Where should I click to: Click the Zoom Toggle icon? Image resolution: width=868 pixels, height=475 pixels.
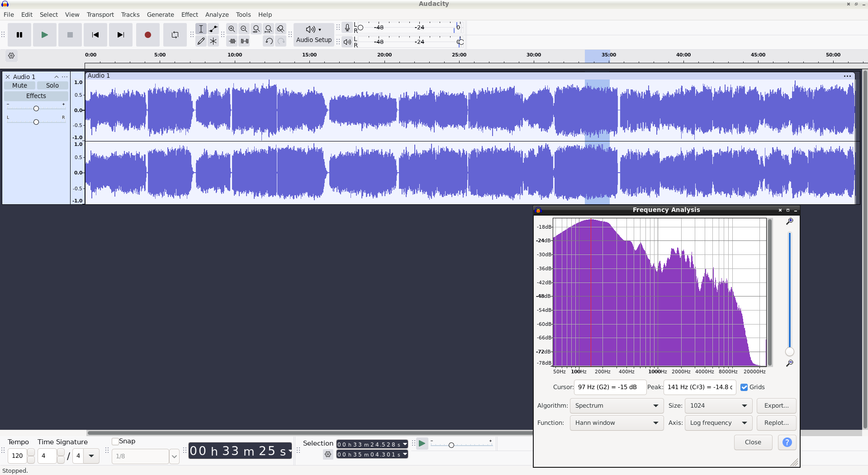(280, 29)
